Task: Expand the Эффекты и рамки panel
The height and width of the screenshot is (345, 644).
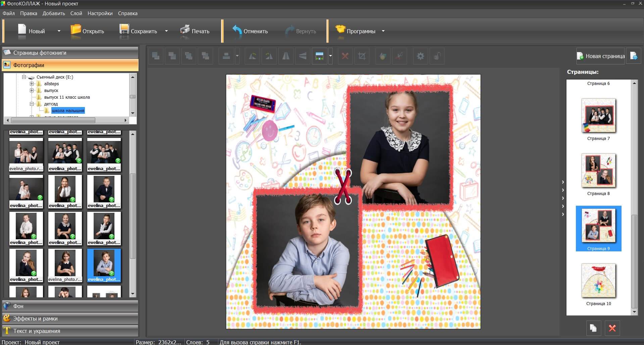Action: (x=70, y=318)
